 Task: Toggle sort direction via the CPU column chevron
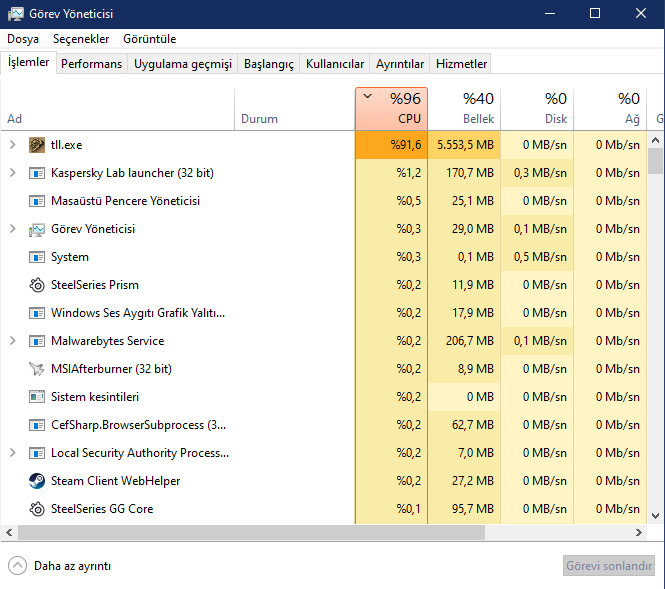pos(368,96)
